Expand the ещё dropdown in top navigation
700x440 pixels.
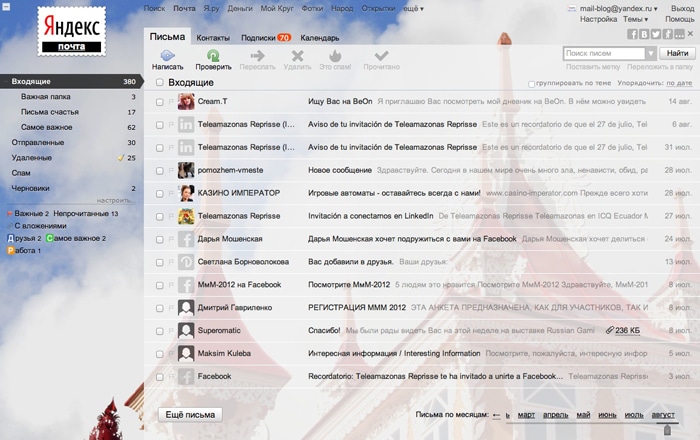tap(413, 8)
